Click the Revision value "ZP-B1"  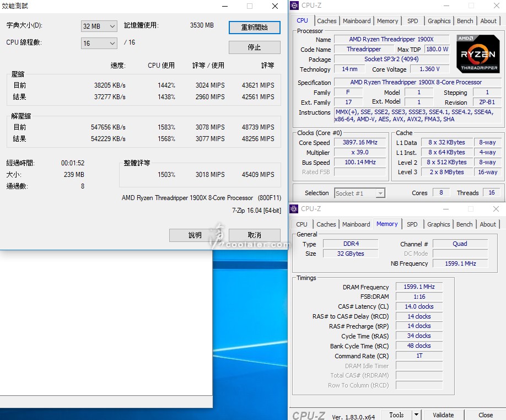click(x=487, y=103)
